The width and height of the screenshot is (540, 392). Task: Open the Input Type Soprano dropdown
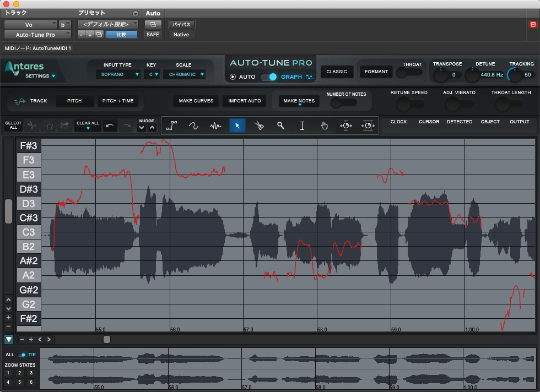[118, 74]
